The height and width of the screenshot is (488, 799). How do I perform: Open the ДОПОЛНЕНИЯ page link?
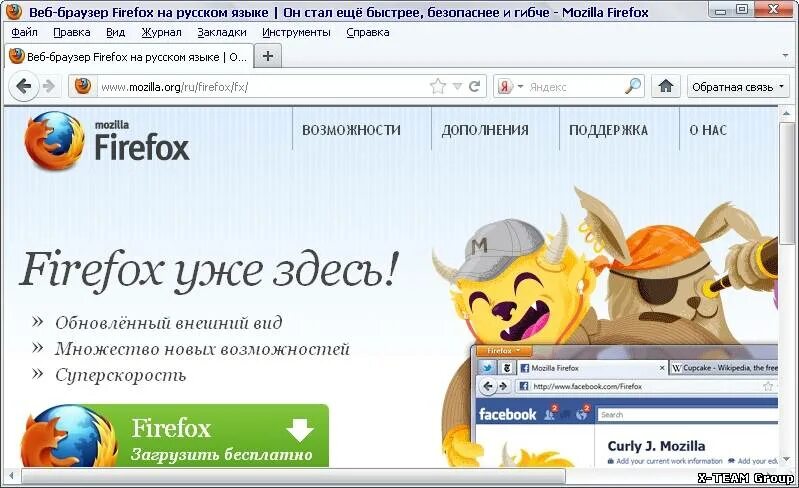coord(485,130)
